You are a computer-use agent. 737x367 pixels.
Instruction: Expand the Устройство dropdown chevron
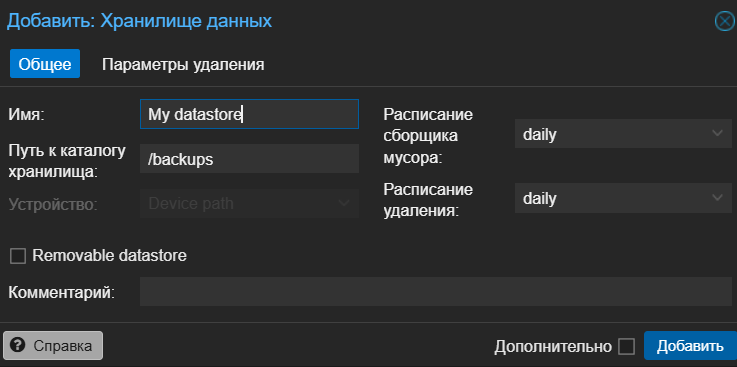344,203
